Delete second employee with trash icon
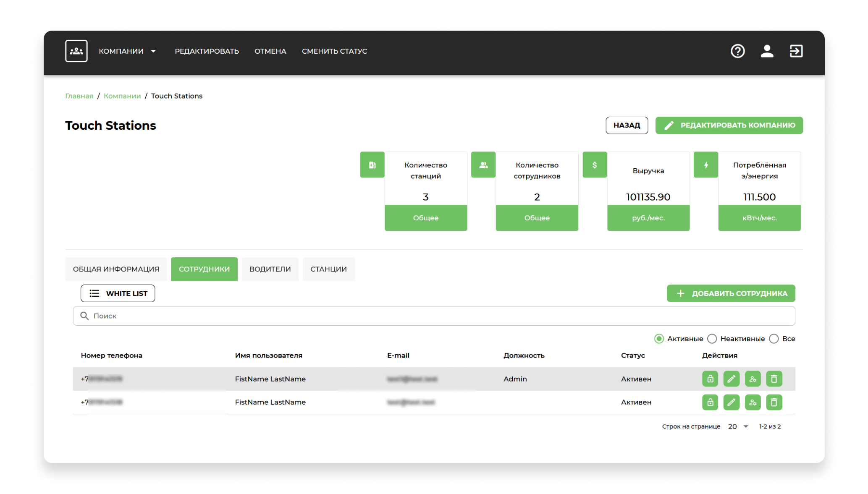 pos(774,403)
